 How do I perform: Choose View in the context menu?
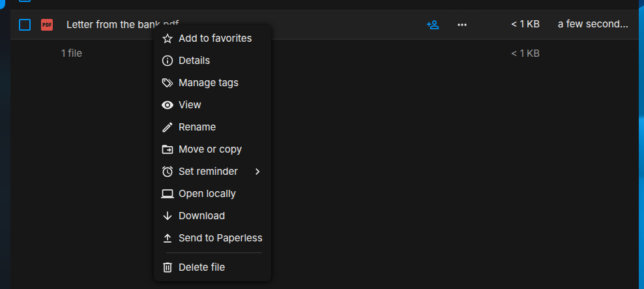pyautogui.click(x=212, y=105)
